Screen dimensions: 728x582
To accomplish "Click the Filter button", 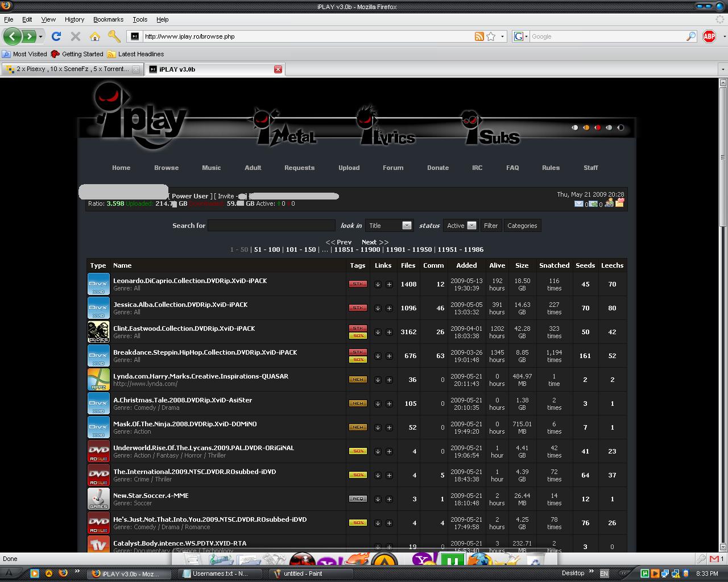I will pos(491,226).
